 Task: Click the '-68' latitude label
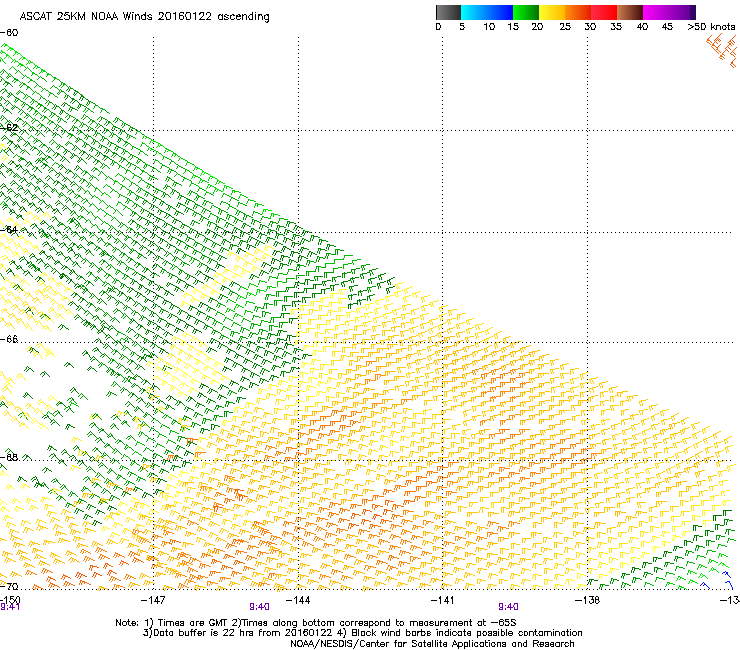click(9, 457)
